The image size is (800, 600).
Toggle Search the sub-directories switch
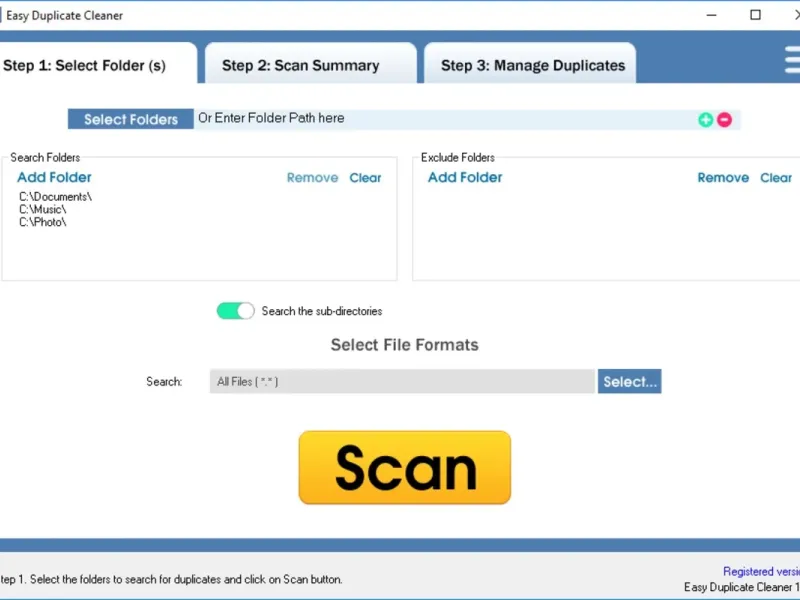(235, 311)
